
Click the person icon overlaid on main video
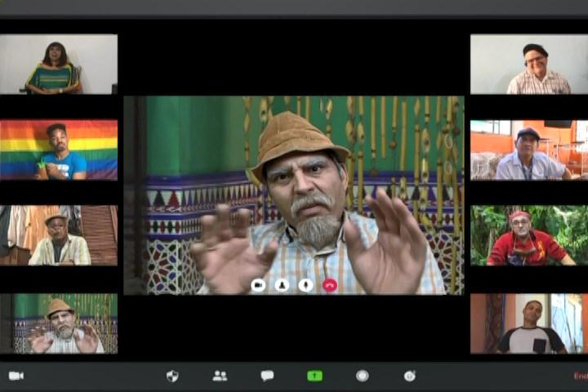(282, 286)
